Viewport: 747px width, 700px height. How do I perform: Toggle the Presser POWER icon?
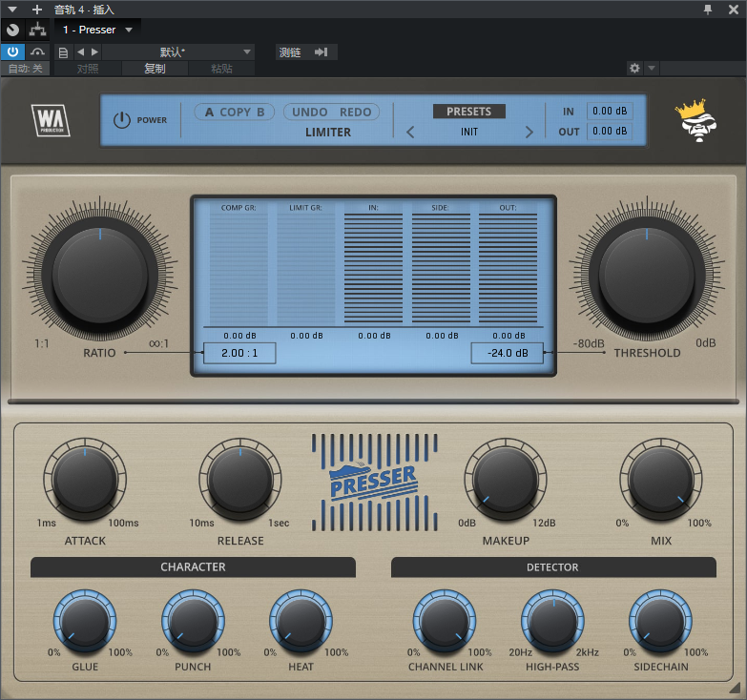122,120
